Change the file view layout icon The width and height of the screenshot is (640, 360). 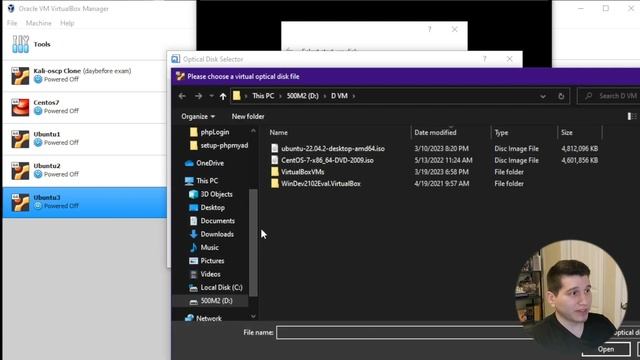click(x=632, y=116)
